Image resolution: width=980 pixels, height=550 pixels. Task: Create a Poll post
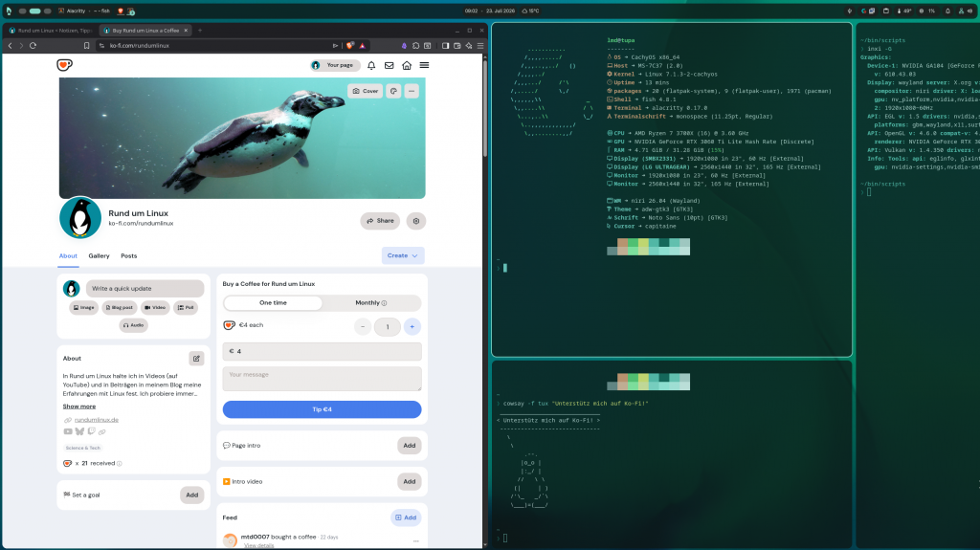(186, 307)
